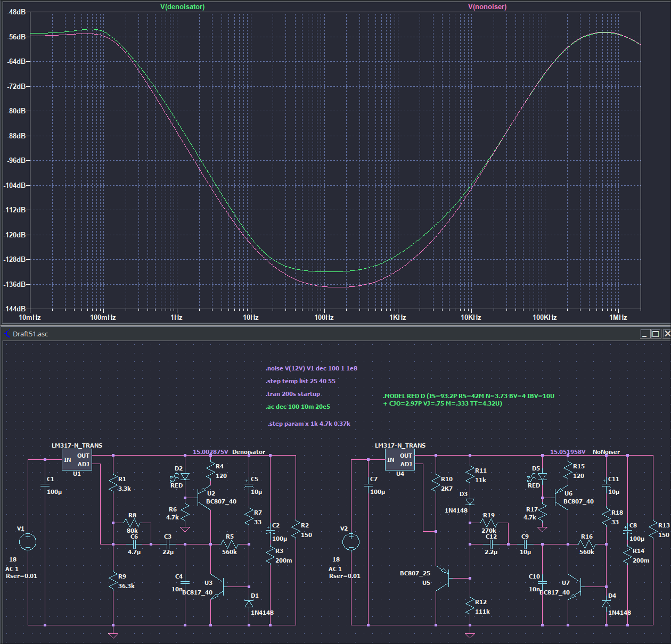
Task: Click the .ac dec 100 directive
Action: 298,407
